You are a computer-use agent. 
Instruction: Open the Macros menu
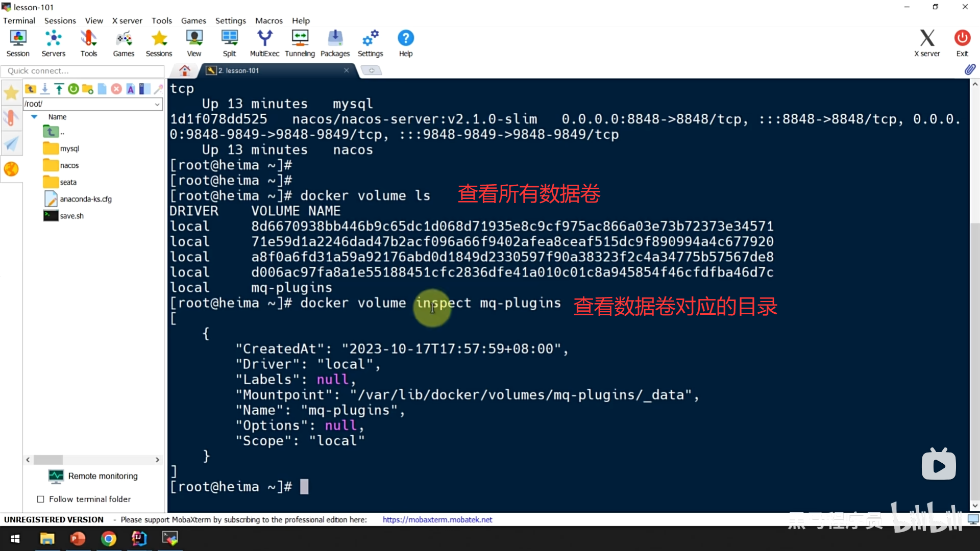click(x=268, y=20)
